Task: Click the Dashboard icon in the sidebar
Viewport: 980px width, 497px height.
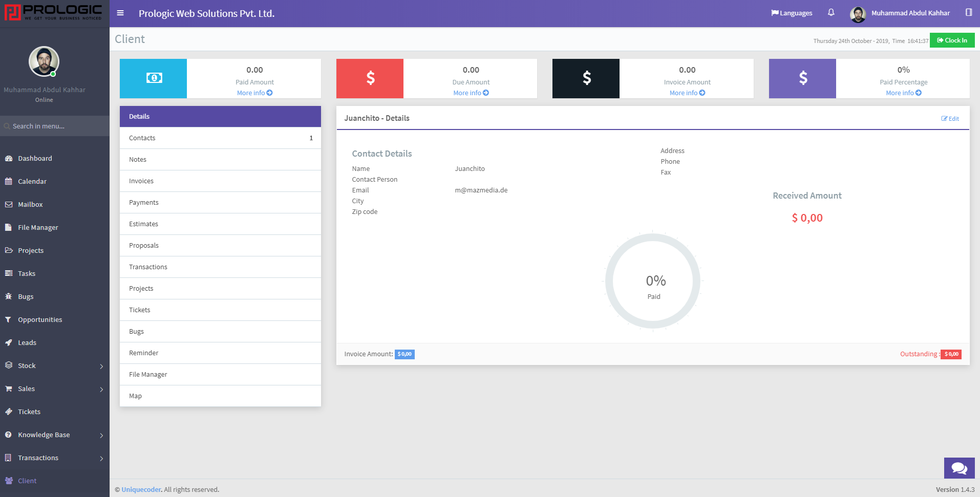Action: [9, 159]
